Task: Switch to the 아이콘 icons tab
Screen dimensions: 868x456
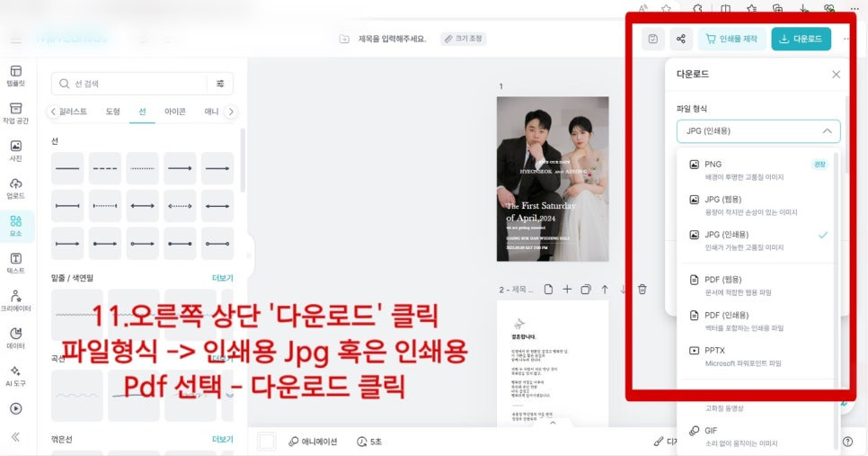Action: point(175,112)
